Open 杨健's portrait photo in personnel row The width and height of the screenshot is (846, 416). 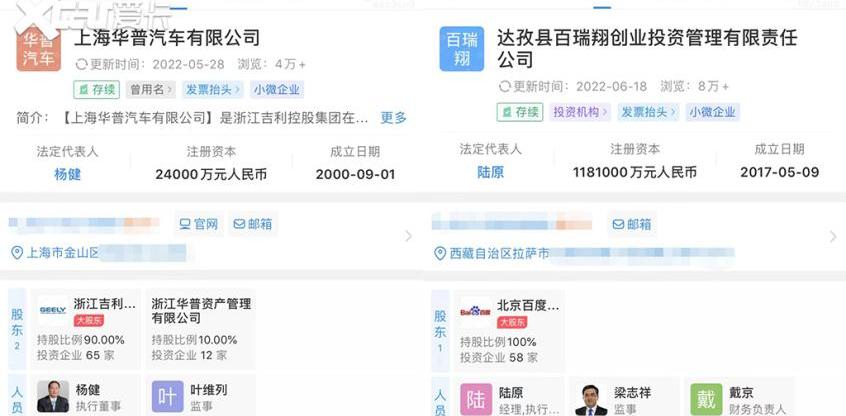point(53,396)
